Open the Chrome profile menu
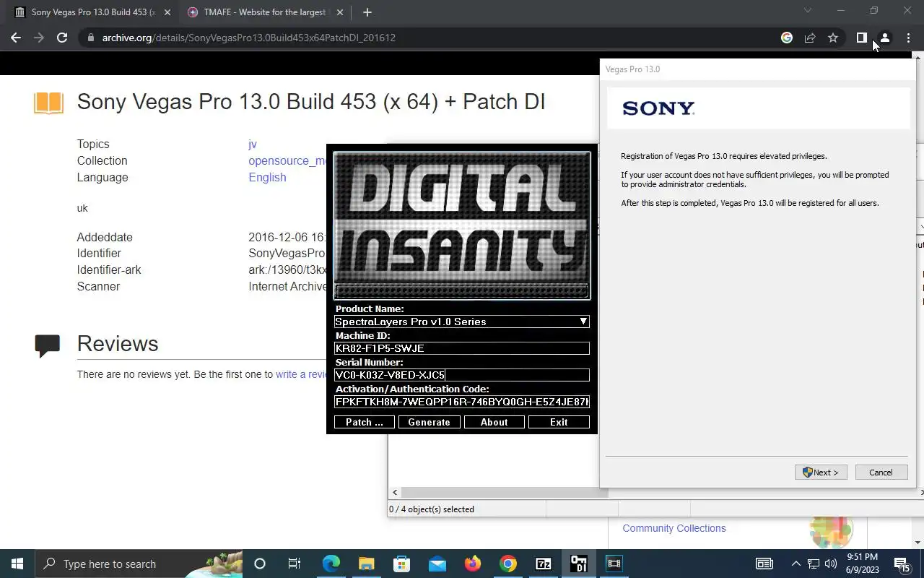 884,38
